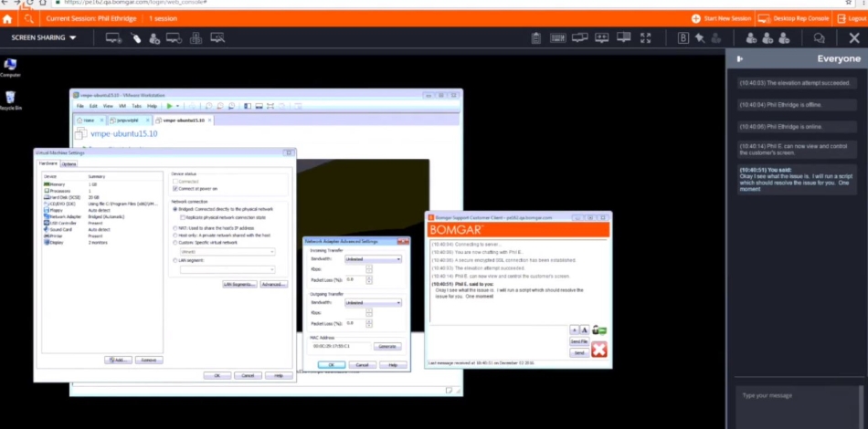
Task: Enable Connect at power on checkbox
Action: click(x=175, y=188)
